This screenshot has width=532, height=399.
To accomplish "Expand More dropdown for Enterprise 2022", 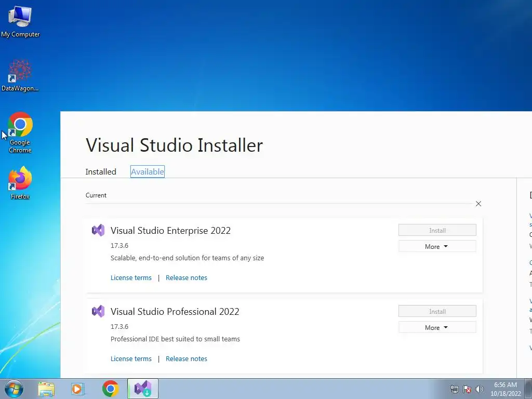I will pos(437,246).
